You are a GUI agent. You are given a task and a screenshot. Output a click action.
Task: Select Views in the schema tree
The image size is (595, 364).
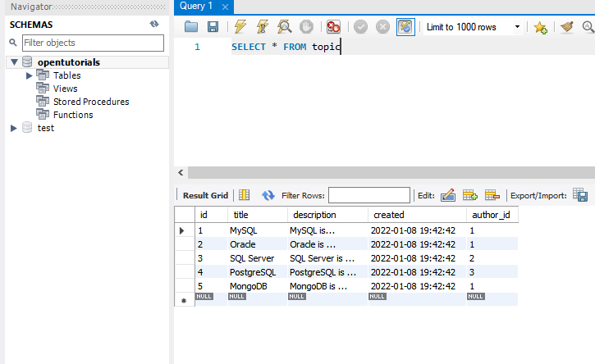(x=66, y=89)
